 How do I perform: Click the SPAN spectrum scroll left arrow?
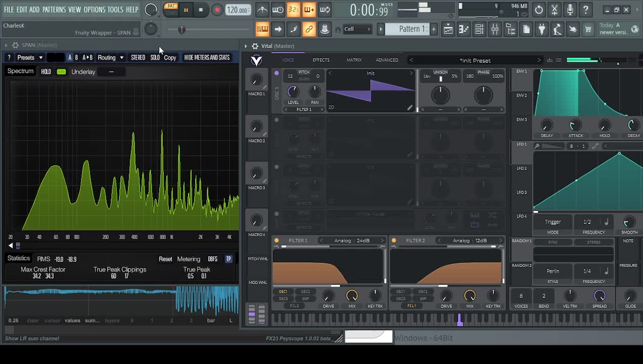pos(11,246)
